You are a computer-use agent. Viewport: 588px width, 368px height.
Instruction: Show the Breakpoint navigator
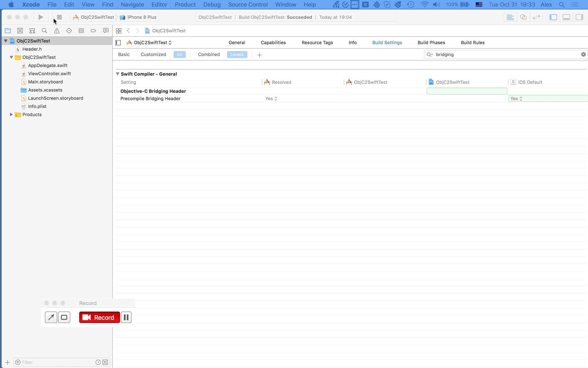93,31
